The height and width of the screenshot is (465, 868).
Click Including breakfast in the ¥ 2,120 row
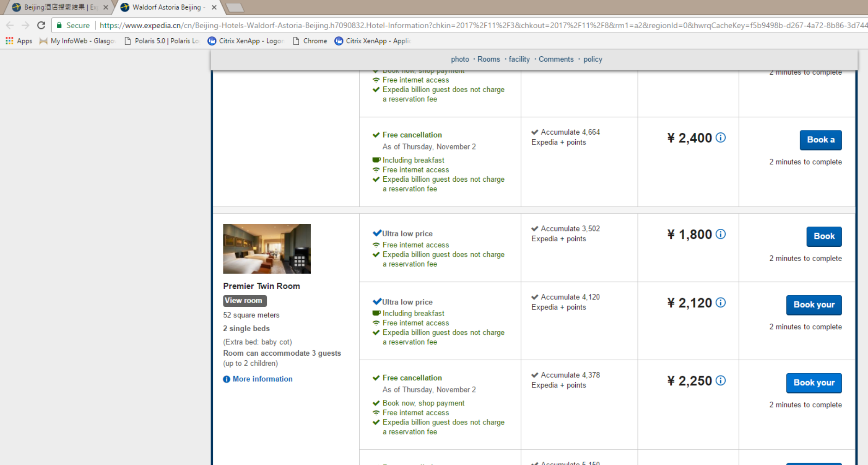pyautogui.click(x=413, y=313)
